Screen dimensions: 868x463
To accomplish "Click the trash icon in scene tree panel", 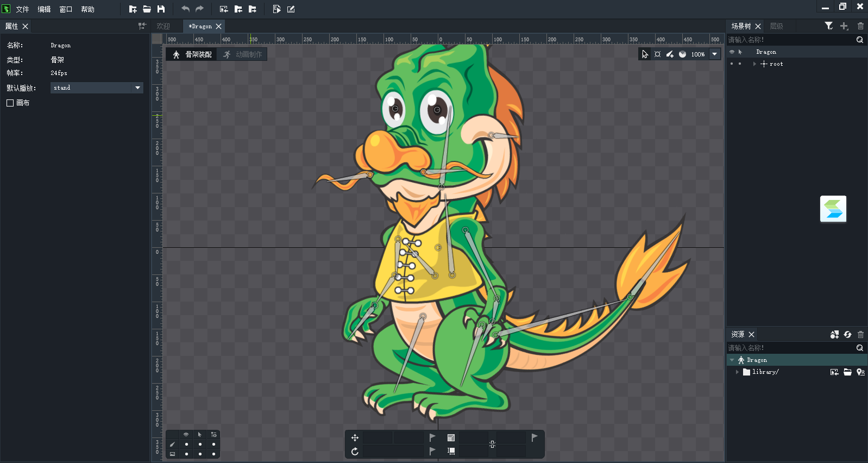I will click(860, 26).
